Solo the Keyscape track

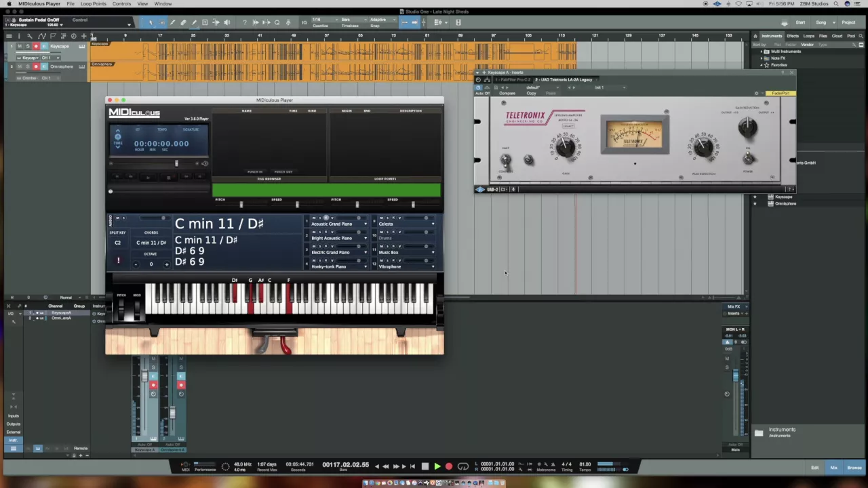[x=27, y=46]
